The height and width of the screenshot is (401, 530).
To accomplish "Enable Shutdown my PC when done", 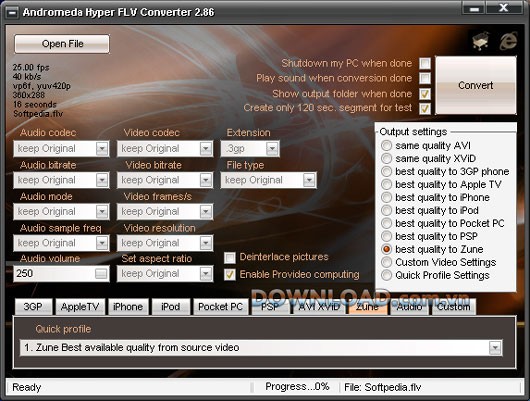I will click(425, 63).
